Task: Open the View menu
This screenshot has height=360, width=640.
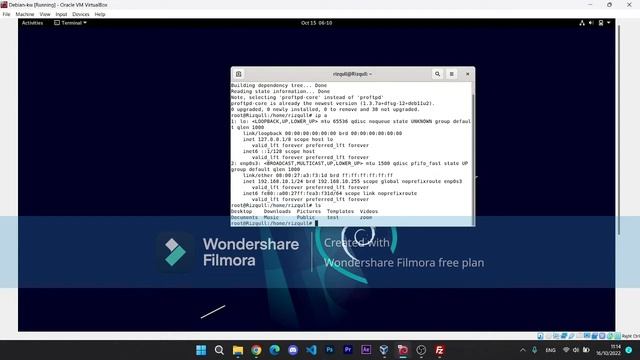Action: tap(45, 14)
